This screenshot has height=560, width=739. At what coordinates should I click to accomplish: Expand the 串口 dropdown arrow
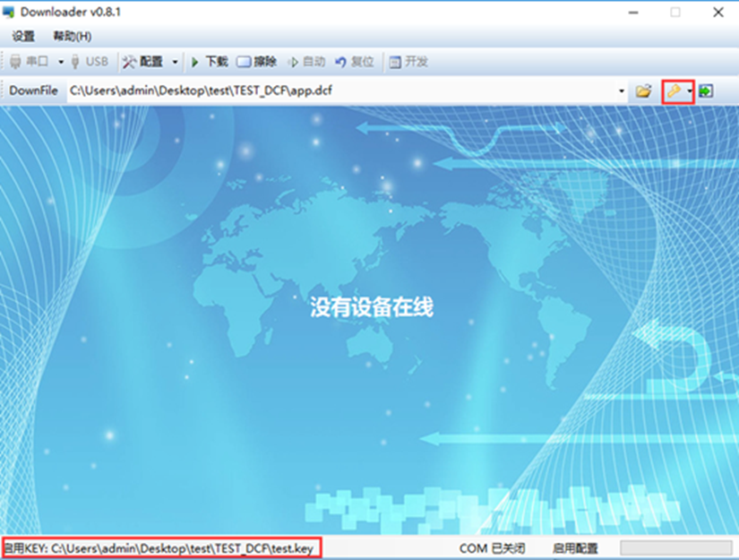pos(61,62)
